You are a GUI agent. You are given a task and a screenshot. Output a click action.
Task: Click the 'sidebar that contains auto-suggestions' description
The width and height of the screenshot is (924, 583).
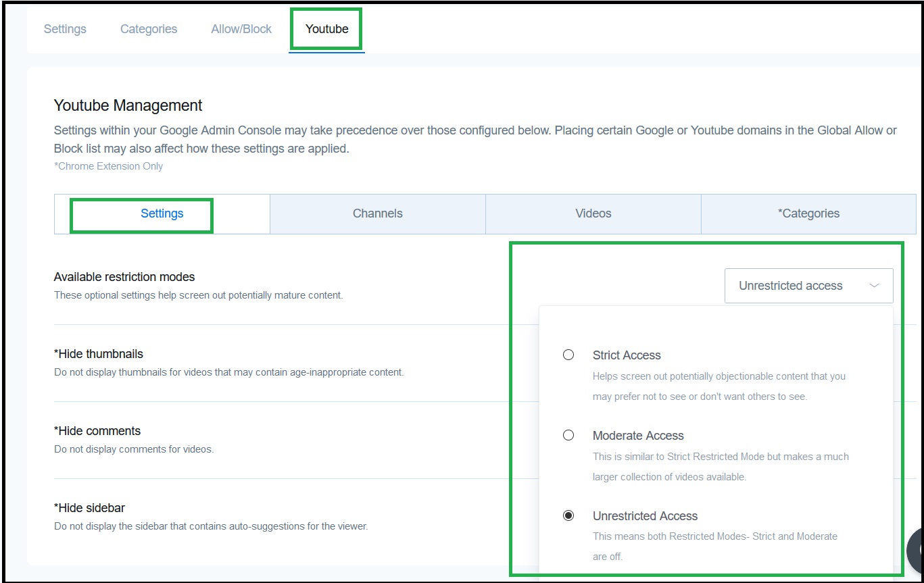pos(211,526)
